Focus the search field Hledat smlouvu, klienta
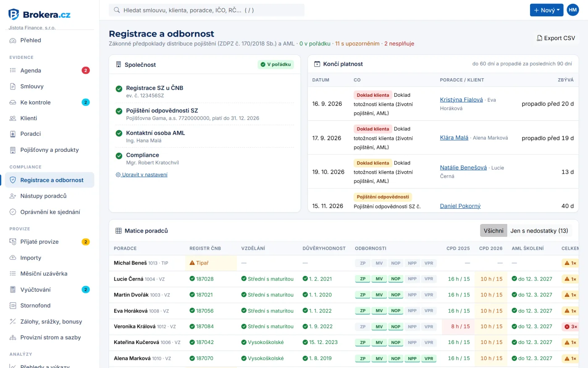 207,10
